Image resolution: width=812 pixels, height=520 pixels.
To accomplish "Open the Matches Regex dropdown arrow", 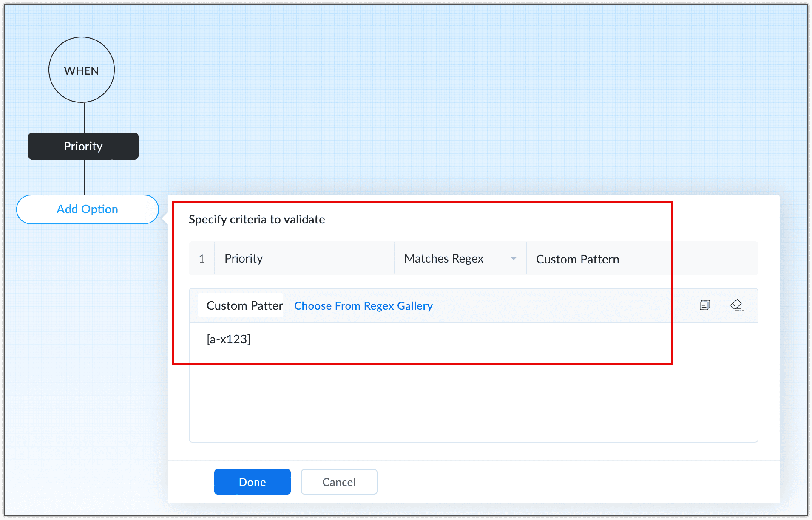I will pos(514,258).
